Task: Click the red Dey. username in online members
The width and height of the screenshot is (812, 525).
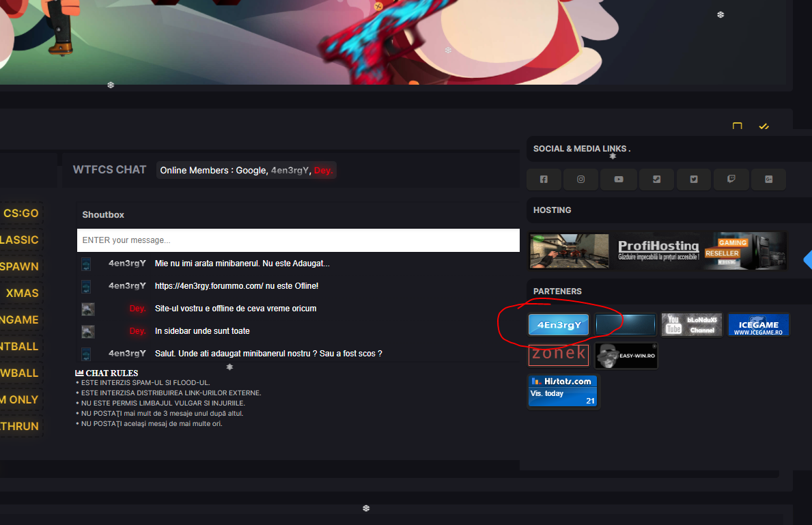Action: (324, 171)
